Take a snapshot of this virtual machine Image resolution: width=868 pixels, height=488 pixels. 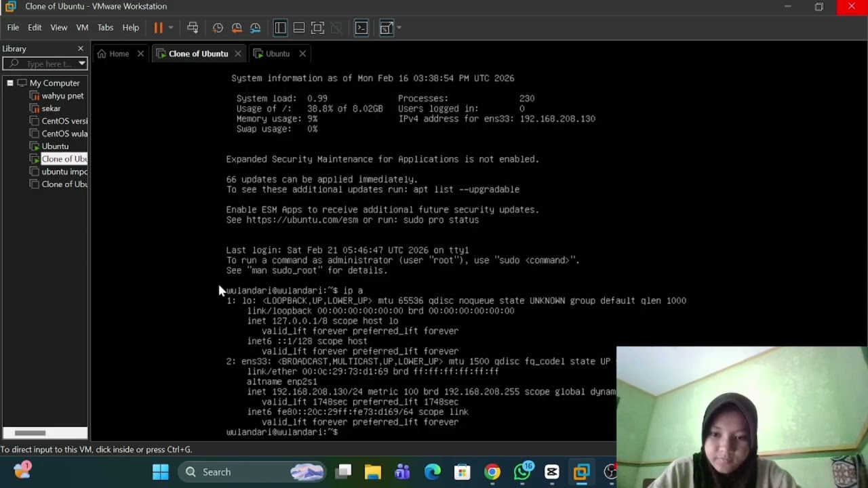click(218, 28)
